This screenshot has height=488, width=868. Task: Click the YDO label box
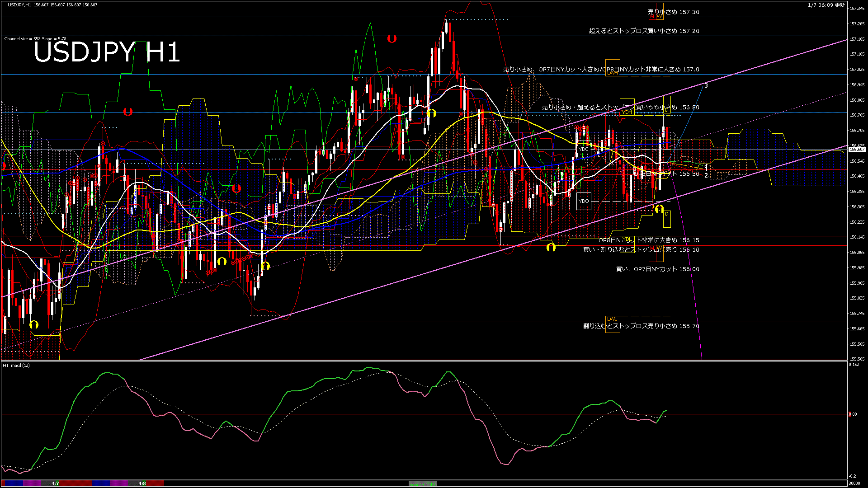click(584, 201)
